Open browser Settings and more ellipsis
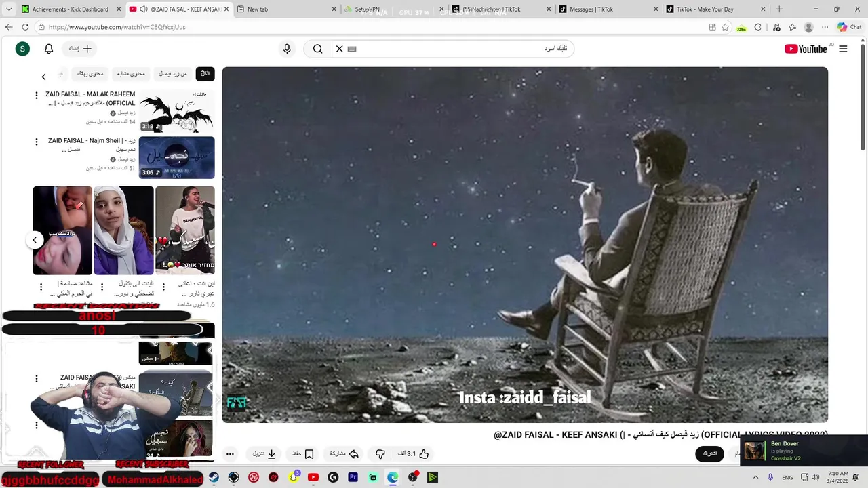This screenshot has height=488, width=868. tap(825, 27)
